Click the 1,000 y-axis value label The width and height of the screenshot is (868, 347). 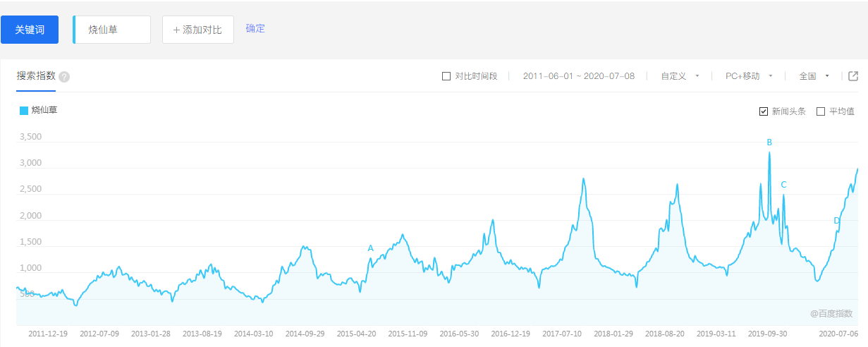pyautogui.click(x=30, y=269)
